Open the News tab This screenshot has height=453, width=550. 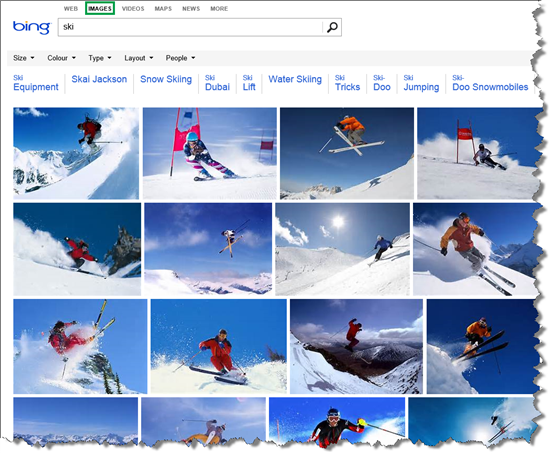click(191, 8)
